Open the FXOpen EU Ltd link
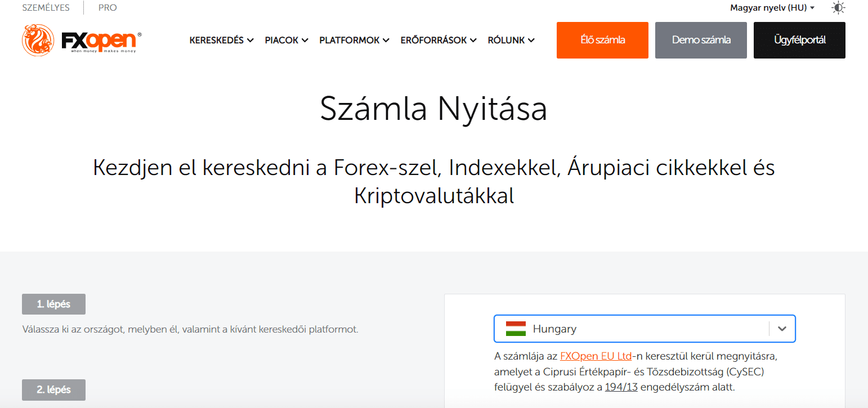868x408 pixels. click(596, 357)
